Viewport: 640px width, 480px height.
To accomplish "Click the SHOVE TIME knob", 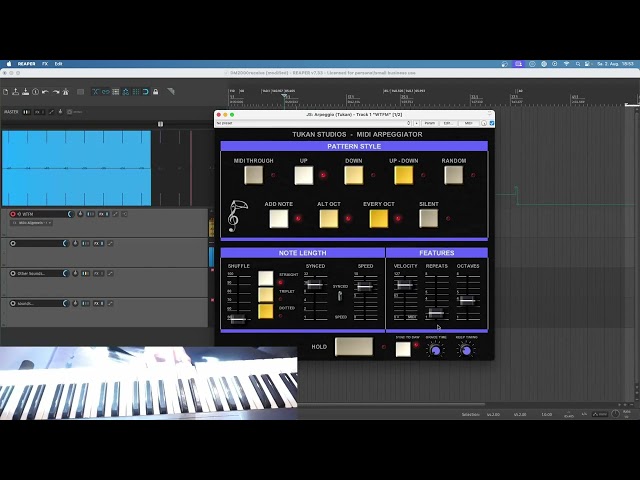I will coord(436,350).
